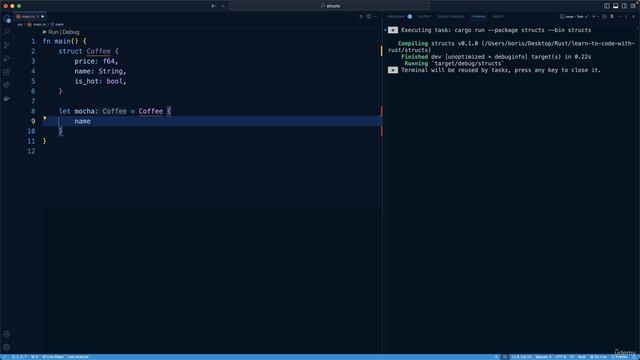
Task: Toggle the bottom panel visibility
Action: [616, 6]
